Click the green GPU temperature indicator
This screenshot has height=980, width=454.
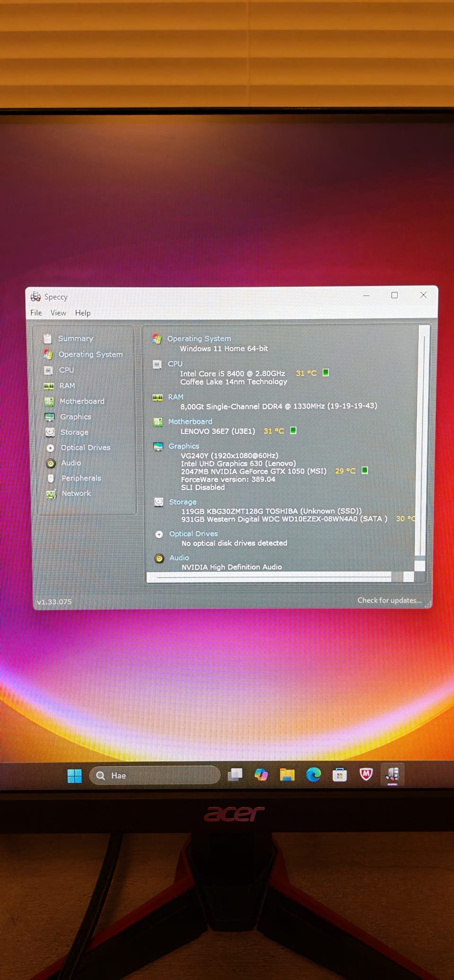point(365,470)
